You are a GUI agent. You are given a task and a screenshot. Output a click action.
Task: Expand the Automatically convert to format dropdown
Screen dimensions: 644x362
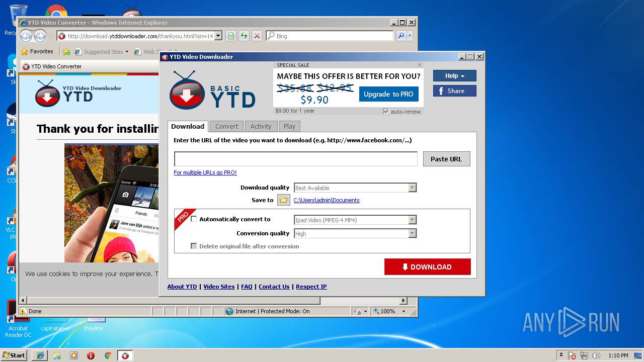(x=412, y=220)
